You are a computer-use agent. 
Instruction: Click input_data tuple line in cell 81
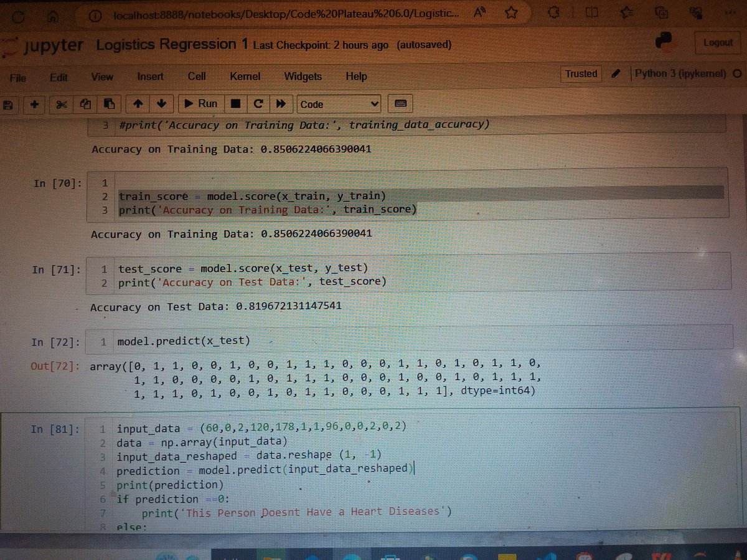coord(261,428)
